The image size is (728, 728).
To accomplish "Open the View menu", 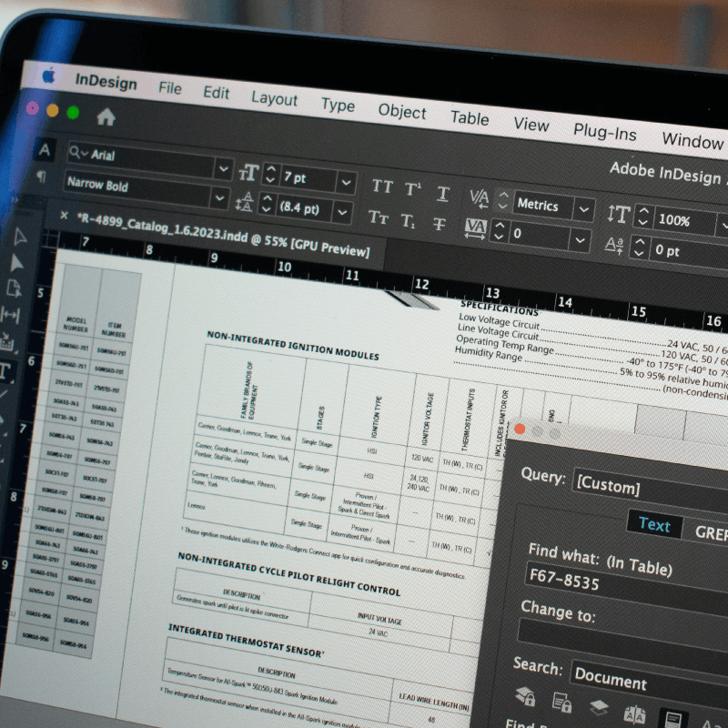I will pos(531,125).
